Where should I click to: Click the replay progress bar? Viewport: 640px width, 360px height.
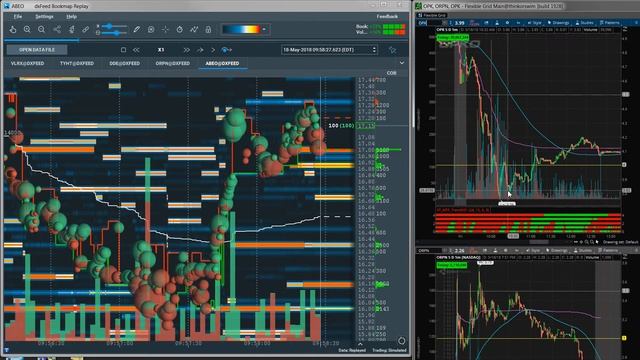206,40
